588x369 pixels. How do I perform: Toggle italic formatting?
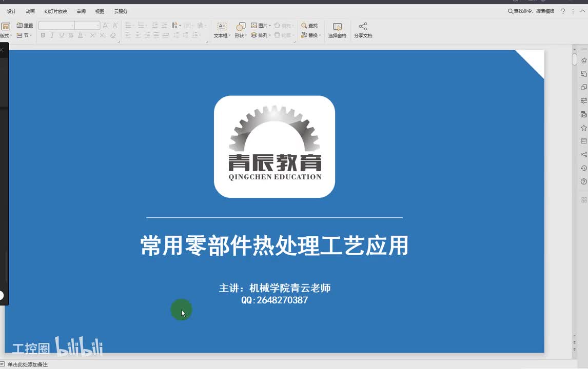coord(52,35)
